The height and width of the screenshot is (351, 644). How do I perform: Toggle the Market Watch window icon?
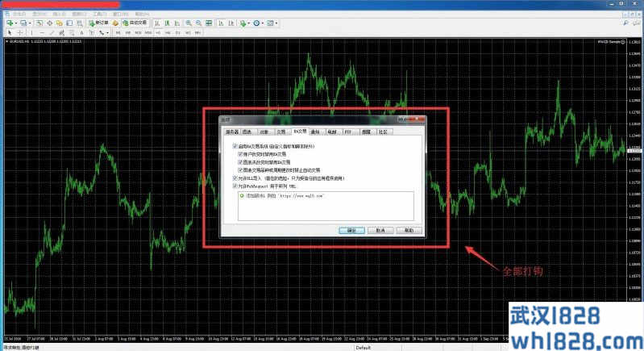39,23
